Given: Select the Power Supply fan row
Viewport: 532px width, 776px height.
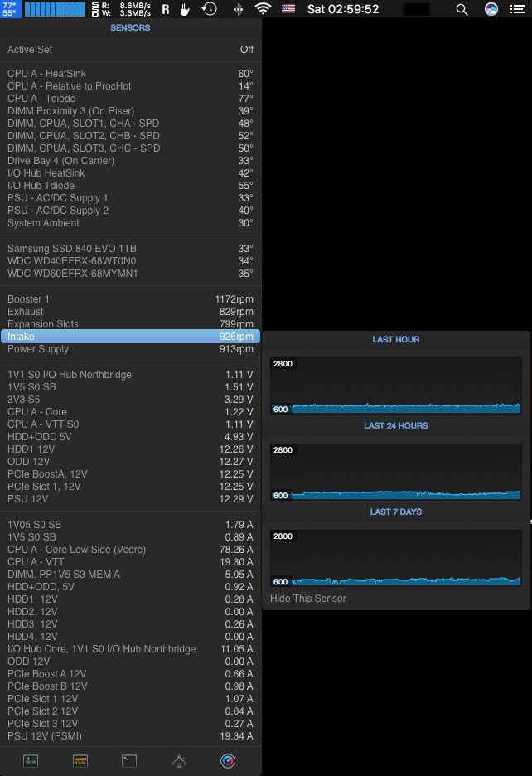Looking at the screenshot, I should 131,349.
